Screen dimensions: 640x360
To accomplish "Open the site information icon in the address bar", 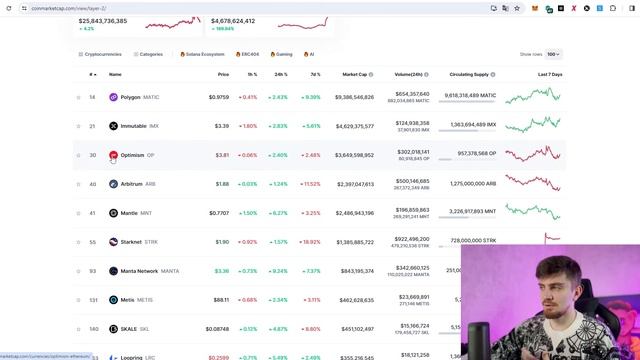I will pyautogui.click(x=24, y=8).
